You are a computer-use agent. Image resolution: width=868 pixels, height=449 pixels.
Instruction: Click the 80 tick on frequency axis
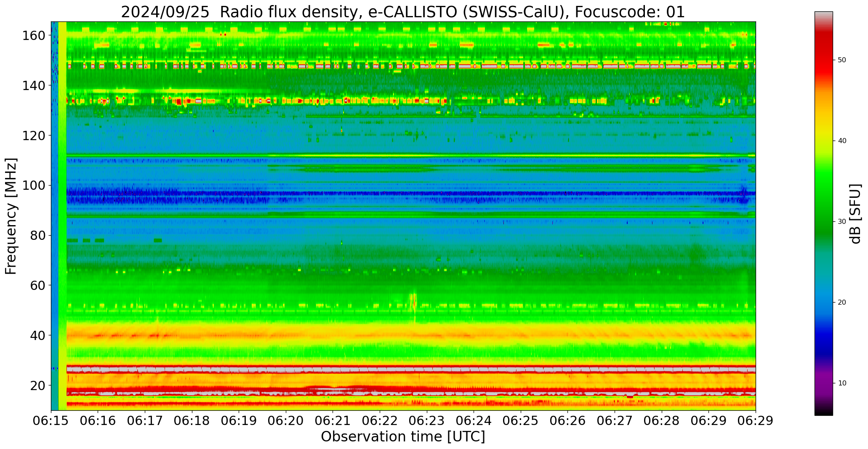37,235
